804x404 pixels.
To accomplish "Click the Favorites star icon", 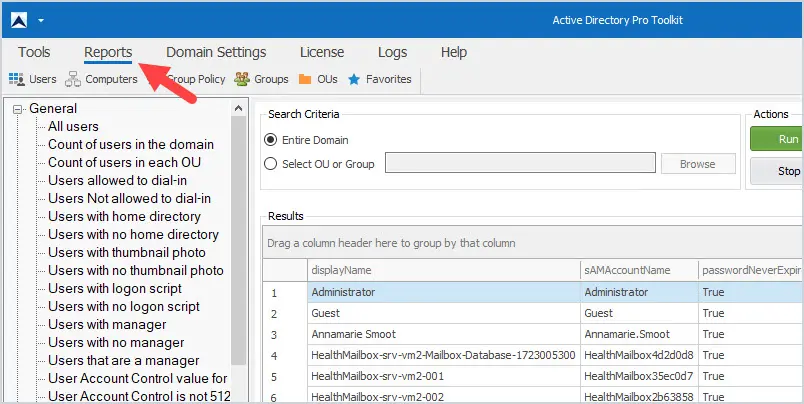I will (354, 79).
